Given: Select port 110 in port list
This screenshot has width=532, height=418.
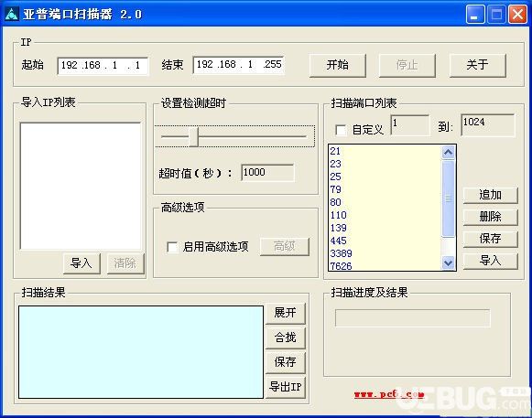Looking at the screenshot, I should click(x=385, y=215).
